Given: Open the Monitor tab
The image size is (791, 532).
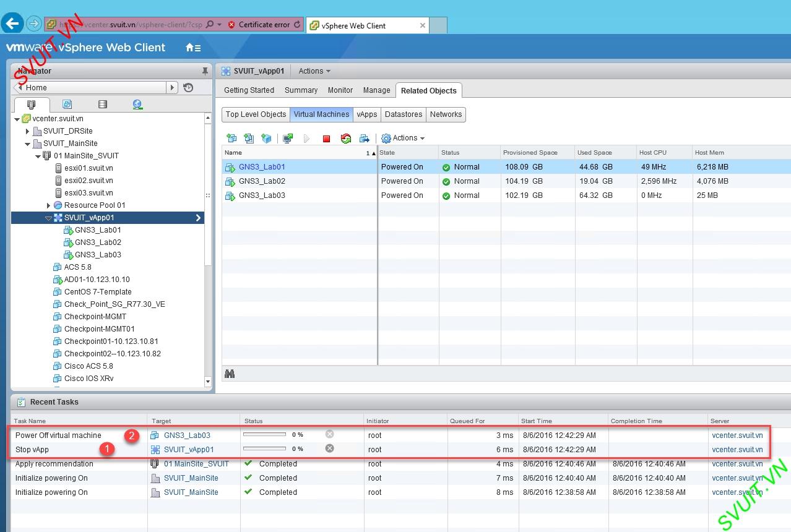Looking at the screenshot, I should 340,90.
